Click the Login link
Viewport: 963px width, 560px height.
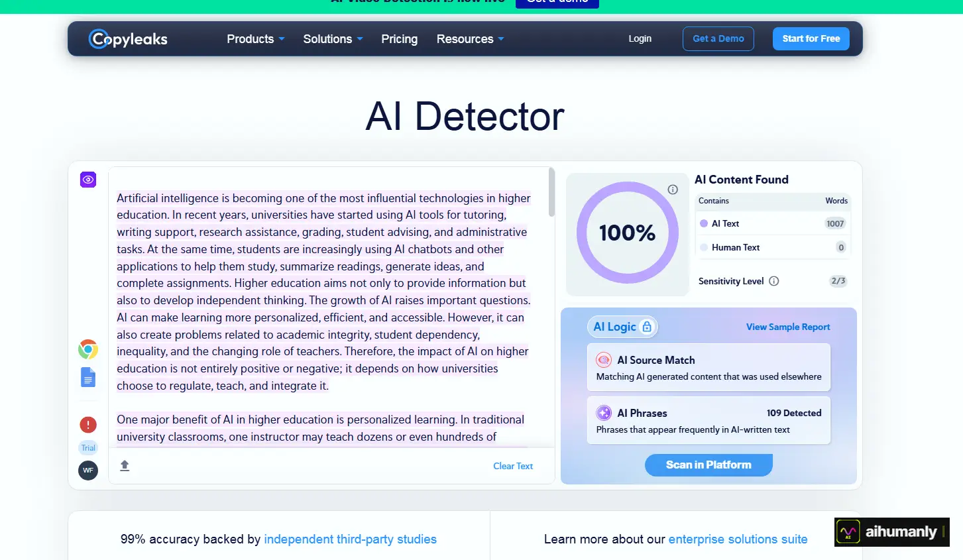click(640, 38)
